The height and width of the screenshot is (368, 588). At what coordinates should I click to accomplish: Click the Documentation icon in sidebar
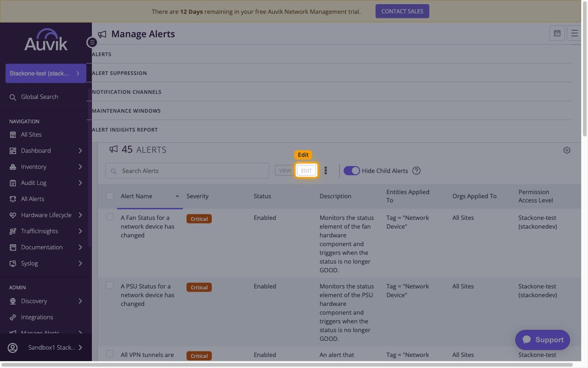13,247
